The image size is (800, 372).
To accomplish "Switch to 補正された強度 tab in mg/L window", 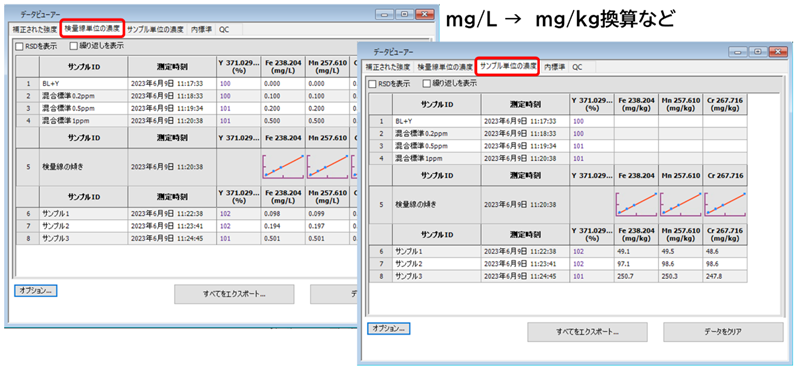I will (35, 29).
